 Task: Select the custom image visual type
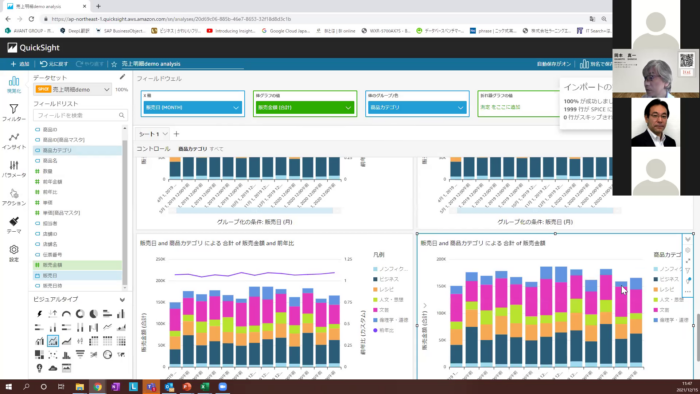click(x=66, y=368)
